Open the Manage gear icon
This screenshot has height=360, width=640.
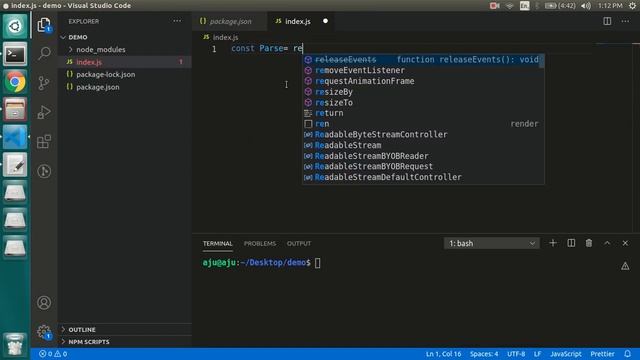click(x=44, y=331)
